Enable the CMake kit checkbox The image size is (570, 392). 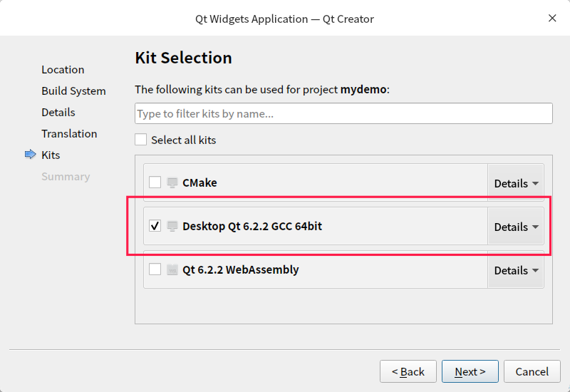coord(155,182)
